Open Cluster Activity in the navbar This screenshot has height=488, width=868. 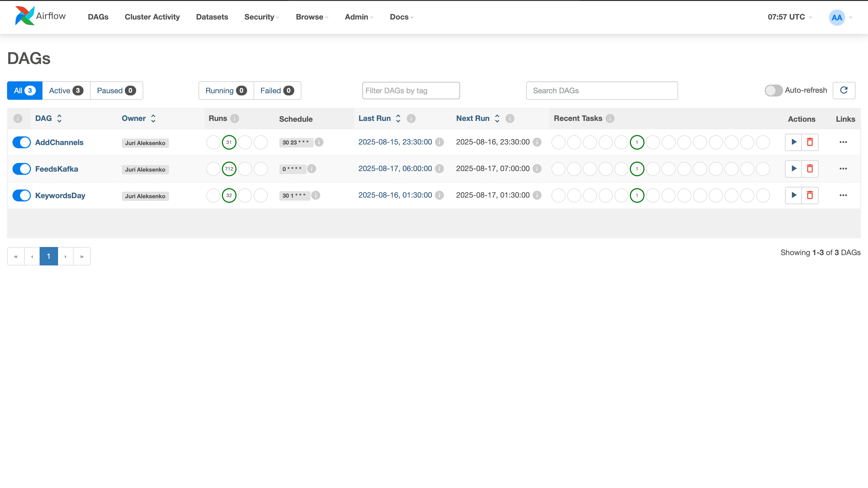coord(152,17)
